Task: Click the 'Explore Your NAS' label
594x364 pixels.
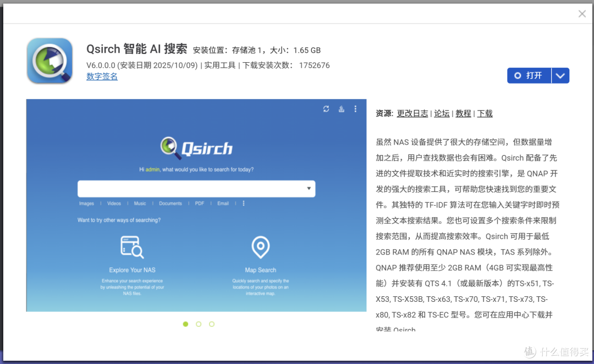Action: click(132, 270)
